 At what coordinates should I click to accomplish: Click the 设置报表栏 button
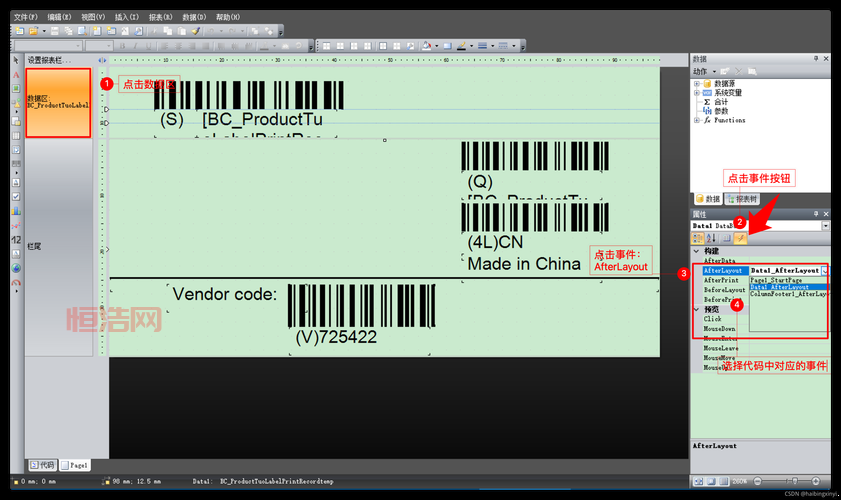point(44,60)
